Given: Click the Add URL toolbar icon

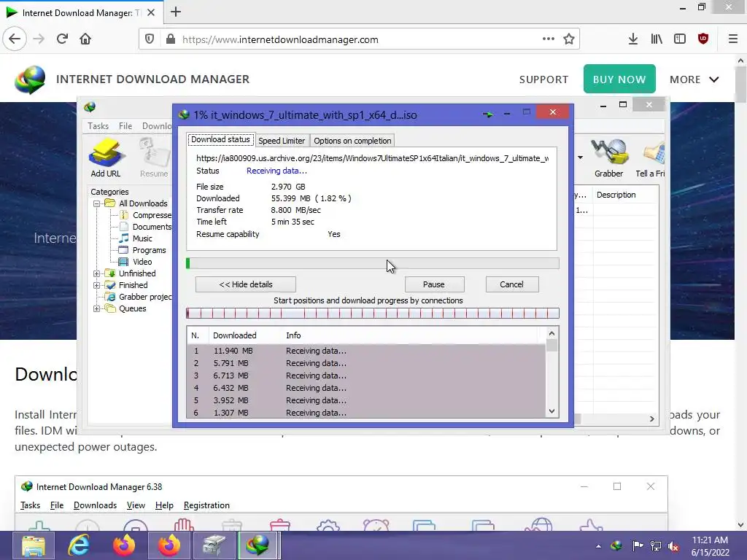Looking at the screenshot, I should pyautogui.click(x=106, y=158).
